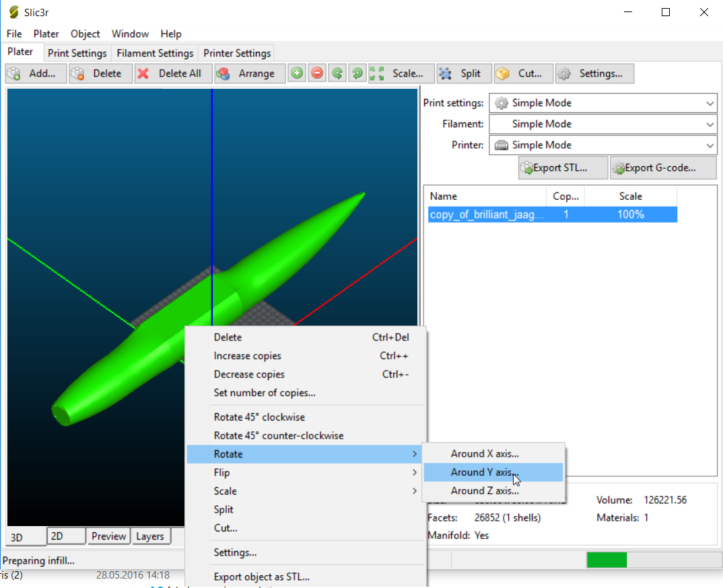Screen dimensions: 723x588
Task: Switch to the Printer Settings tab
Action: 237,53
